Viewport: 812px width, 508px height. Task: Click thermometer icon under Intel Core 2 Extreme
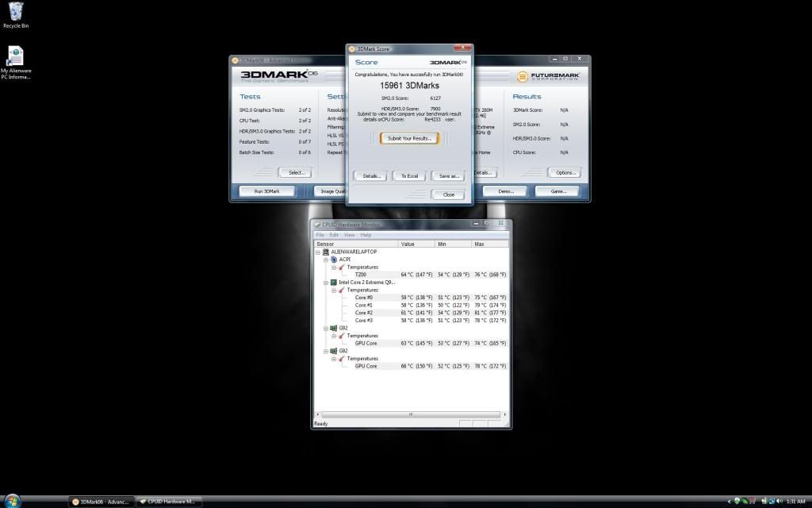341,290
